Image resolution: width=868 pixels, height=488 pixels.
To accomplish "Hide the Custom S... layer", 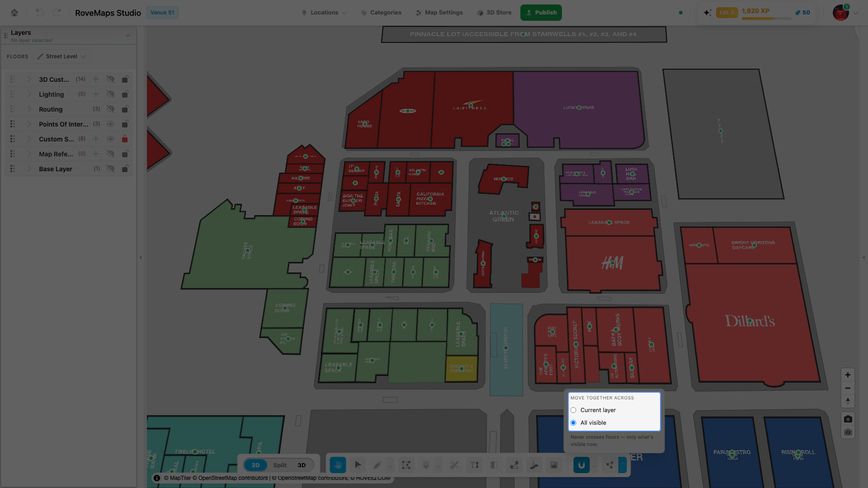I will click(110, 139).
